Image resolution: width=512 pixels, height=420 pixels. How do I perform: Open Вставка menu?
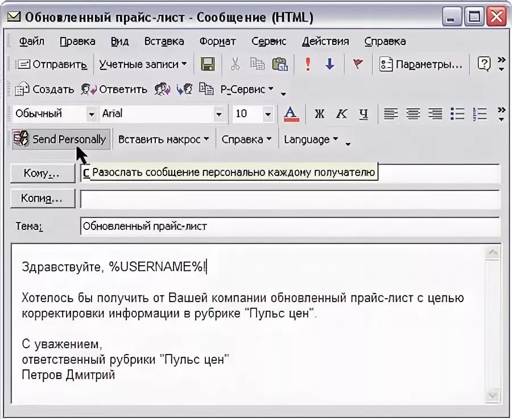click(x=164, y=41)
